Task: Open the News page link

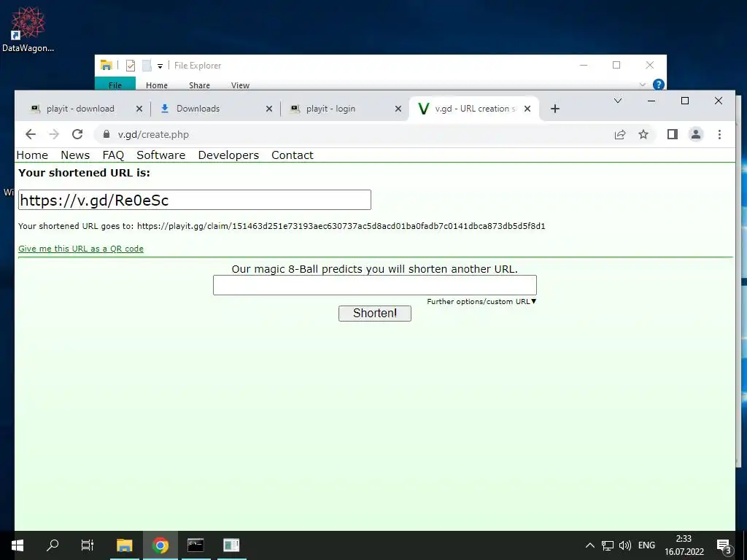Action: [x=75, y=155]
